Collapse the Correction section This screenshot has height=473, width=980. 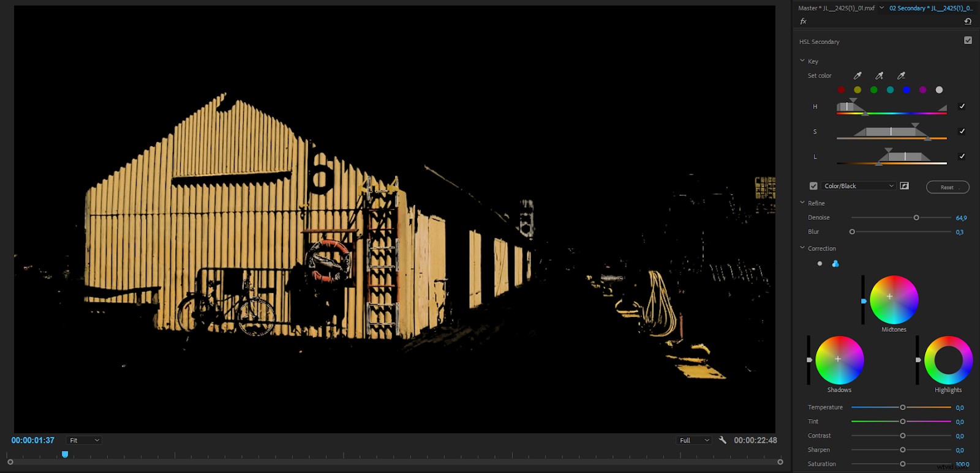coord(802,248)
